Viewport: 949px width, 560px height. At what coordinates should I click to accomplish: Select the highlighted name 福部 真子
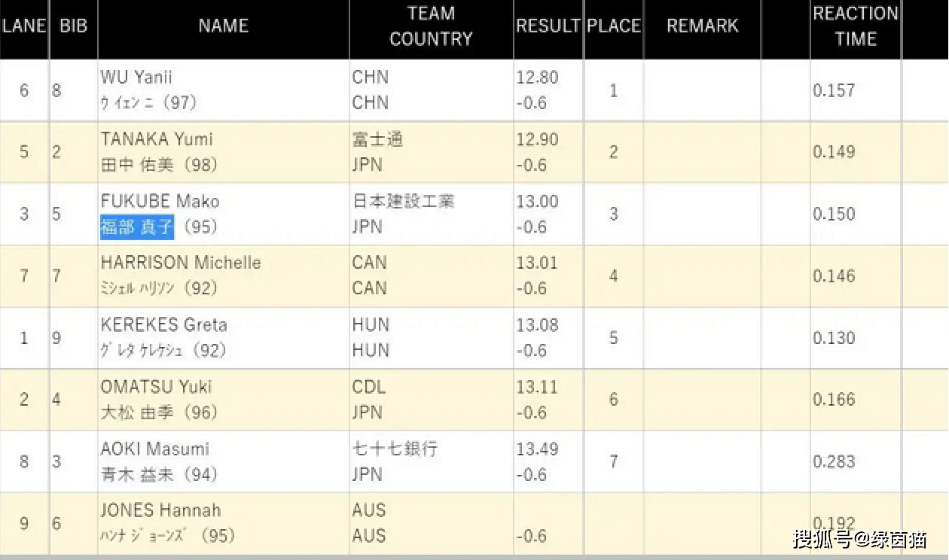pos(137,227)
